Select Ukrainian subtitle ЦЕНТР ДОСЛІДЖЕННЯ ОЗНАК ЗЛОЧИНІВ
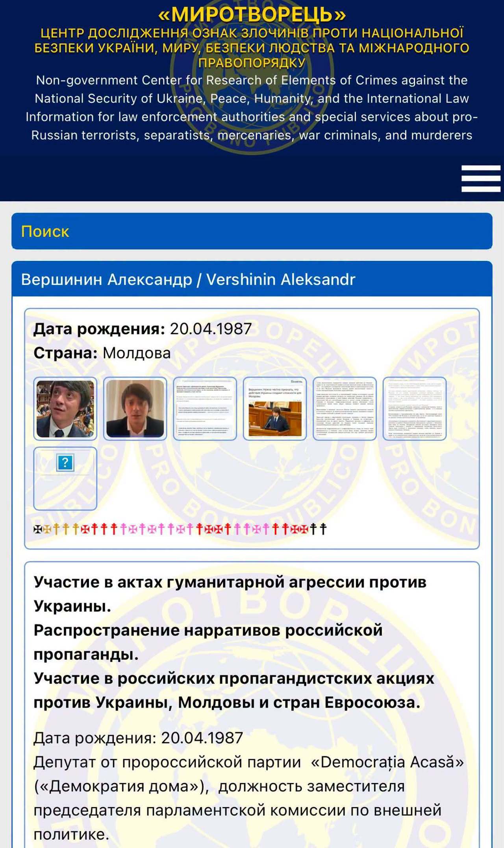Viewport: 504px width, 848px height. point(175,33)
